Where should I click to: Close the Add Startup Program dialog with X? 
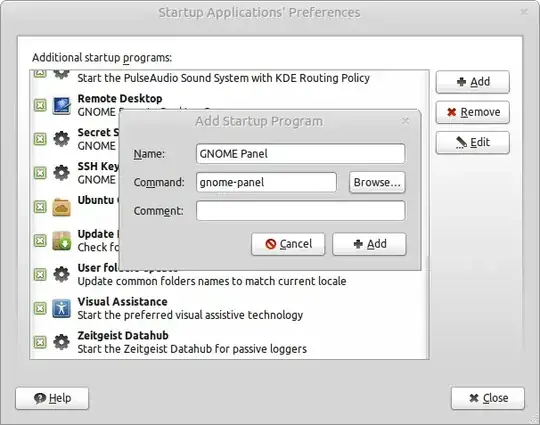tap(405, 121)
